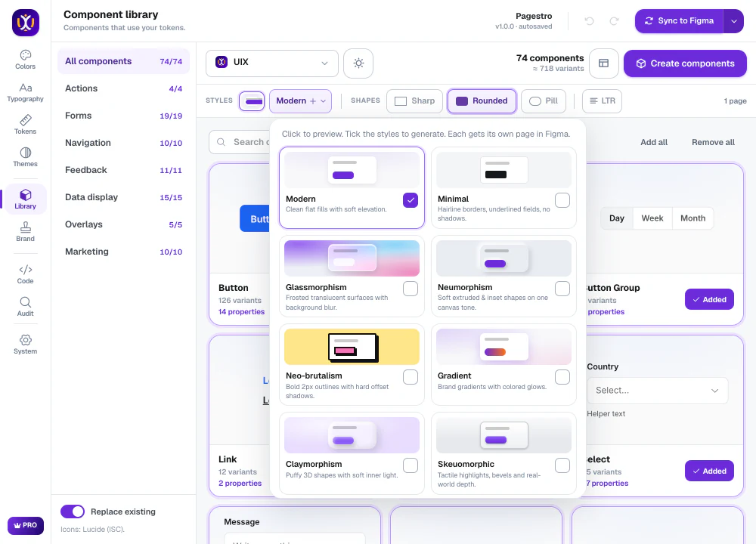Open the Typography section
Viewport: 756px width, 544px height.
pos(25,92)
